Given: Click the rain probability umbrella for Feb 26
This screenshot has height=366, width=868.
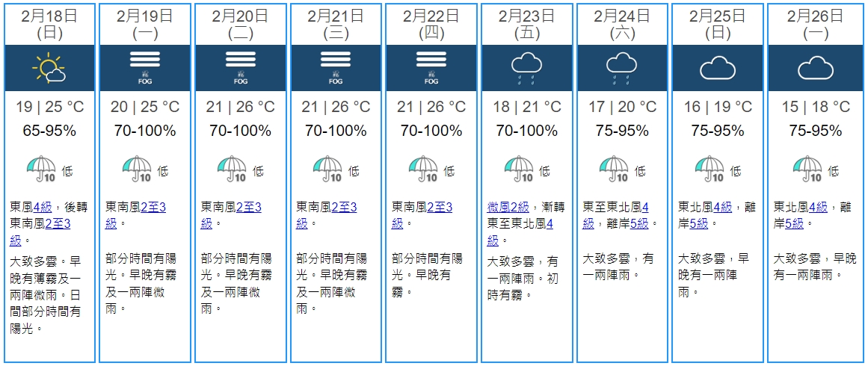Looking at the screenshot, I should tap(807, 170).
